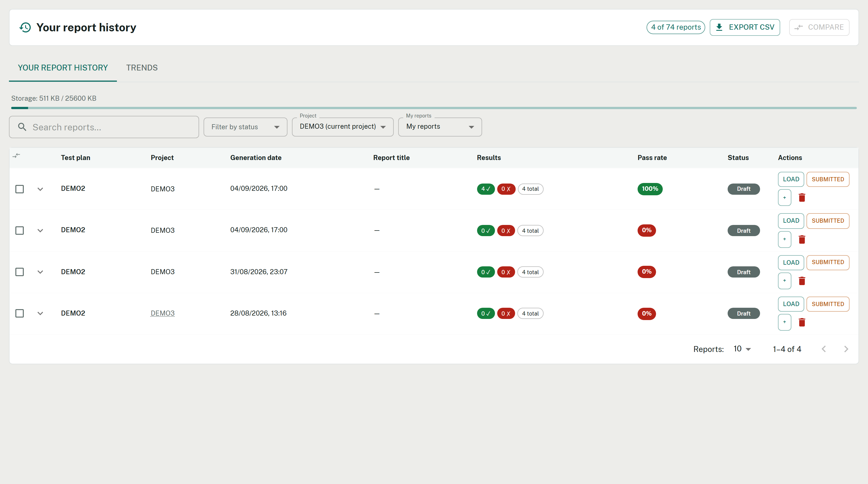868x484 pixels.
Task: Delete the 31/08/2026, 23:07 report
Action: tap(802, 281)
